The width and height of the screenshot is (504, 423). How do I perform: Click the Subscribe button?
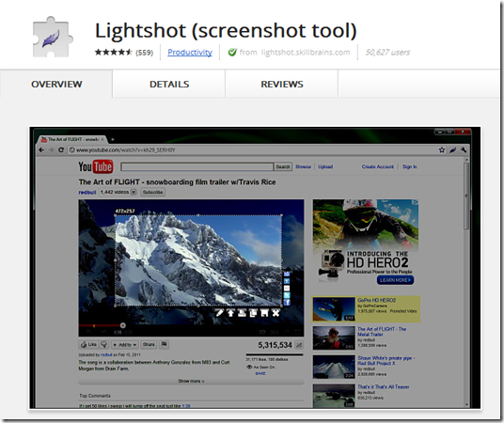coord(152,192)
